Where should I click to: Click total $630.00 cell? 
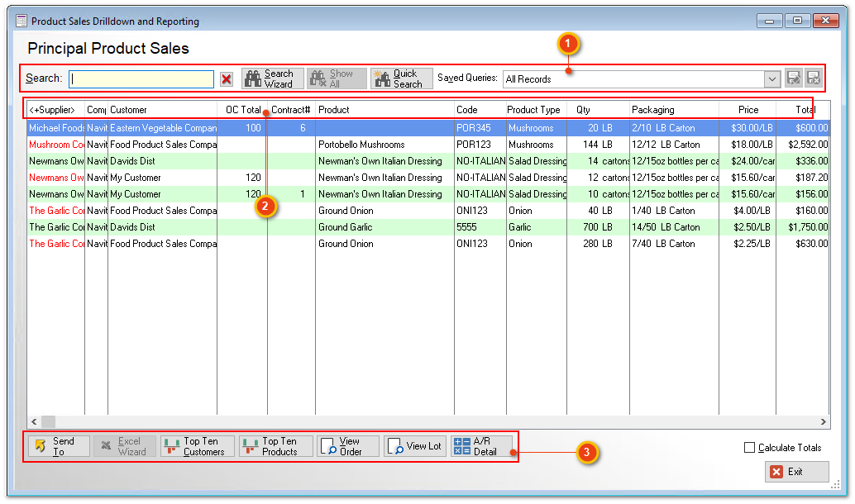[x=803, y=244]
